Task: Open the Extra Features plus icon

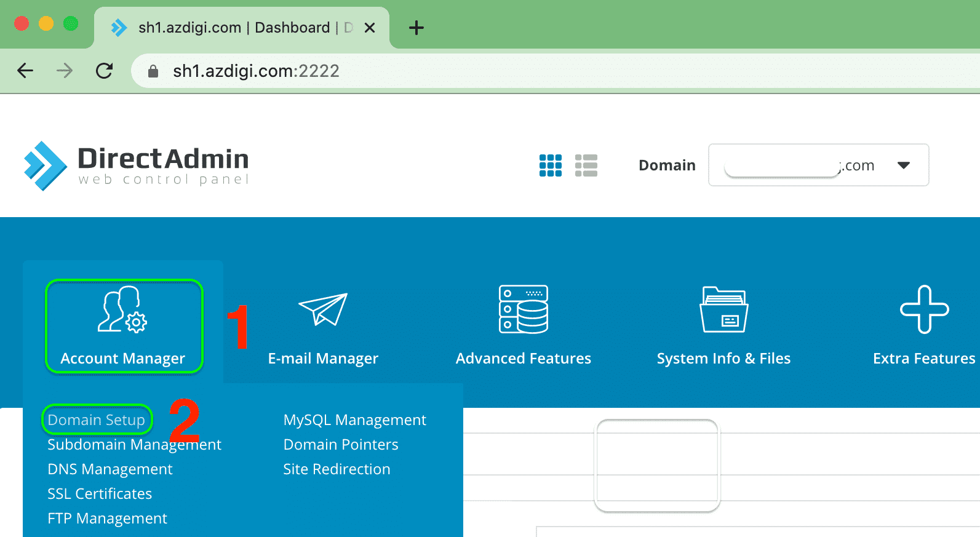Action: (924, 309)
